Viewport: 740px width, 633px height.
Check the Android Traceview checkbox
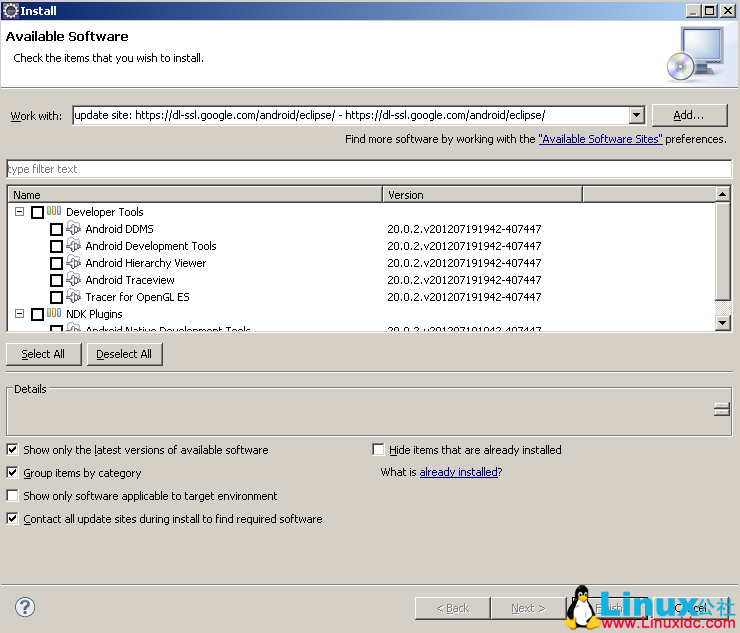56,280
